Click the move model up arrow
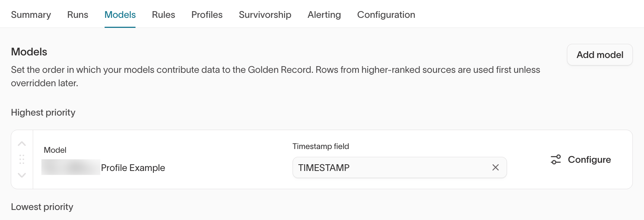The height and width of the screenshot is (220, 644). pyautogui.click(x=22, y=144)
